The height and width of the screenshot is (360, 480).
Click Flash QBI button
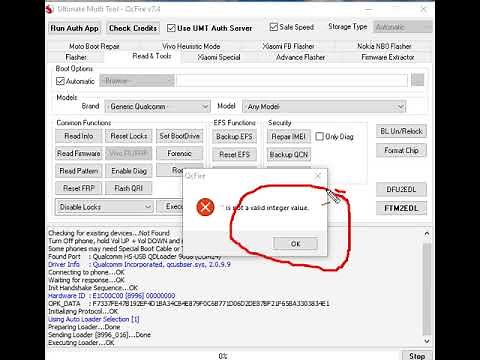click(x=129, y=188)
